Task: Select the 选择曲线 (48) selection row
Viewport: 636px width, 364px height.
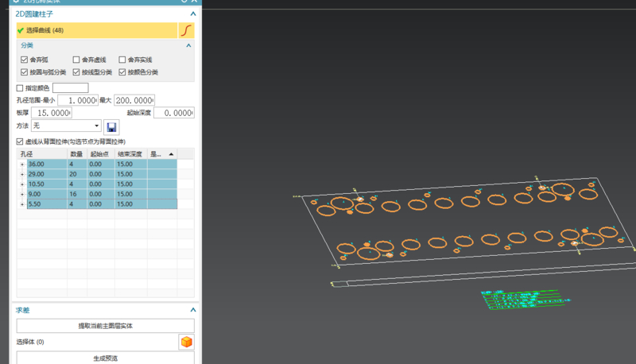Action: coord(97,30)
